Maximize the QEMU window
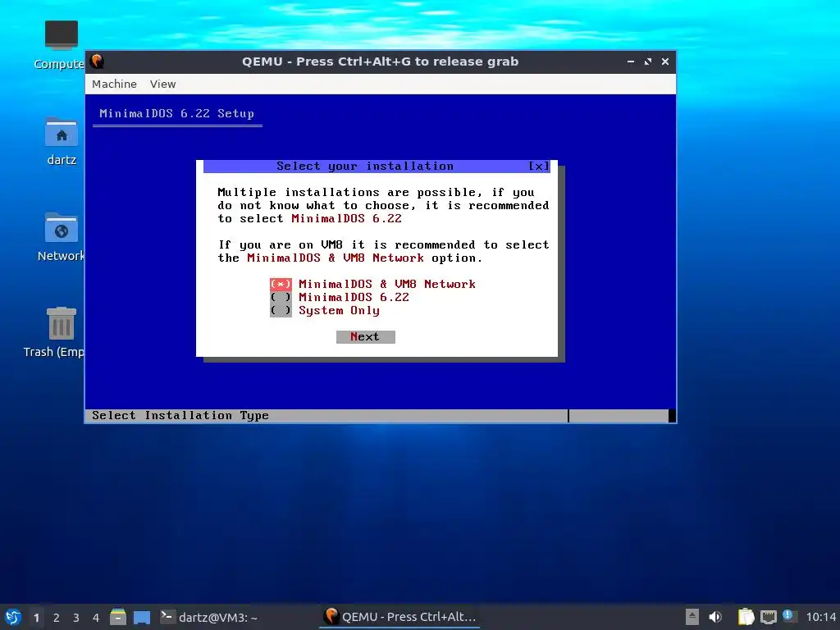 (x=648, y=62)
